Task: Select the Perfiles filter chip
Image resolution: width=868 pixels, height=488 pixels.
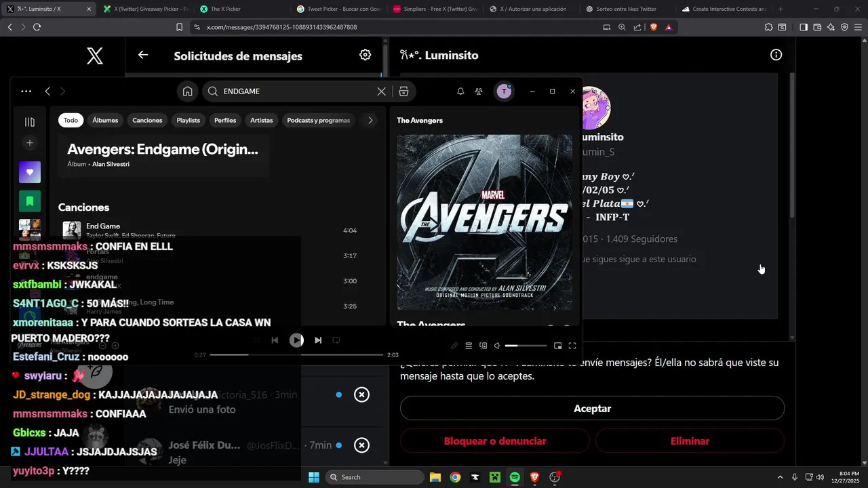Action: [x=225, y=121]
